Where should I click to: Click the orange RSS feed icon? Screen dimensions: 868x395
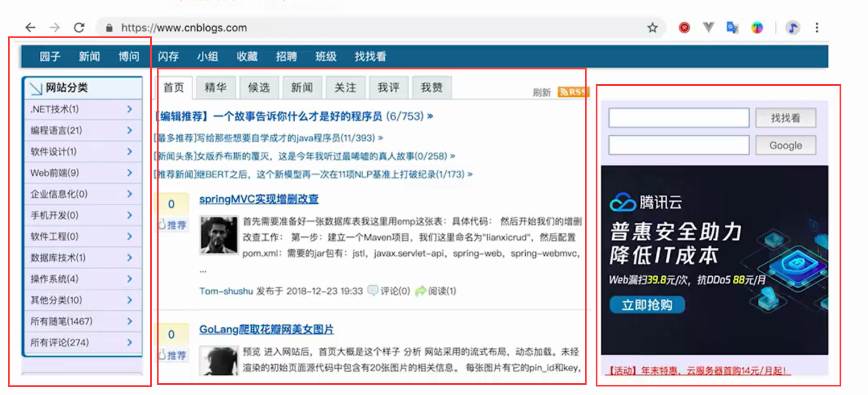coord(573,92)
